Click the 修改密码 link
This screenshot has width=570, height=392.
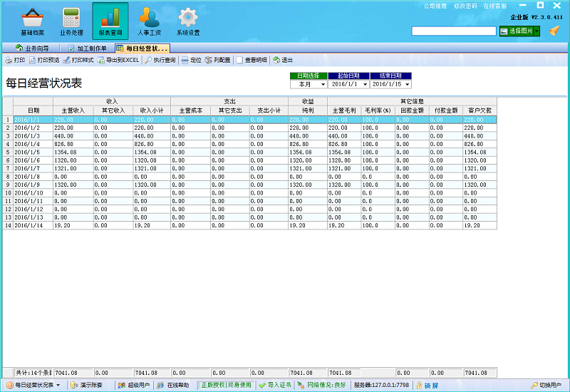(x=465, y=6)
